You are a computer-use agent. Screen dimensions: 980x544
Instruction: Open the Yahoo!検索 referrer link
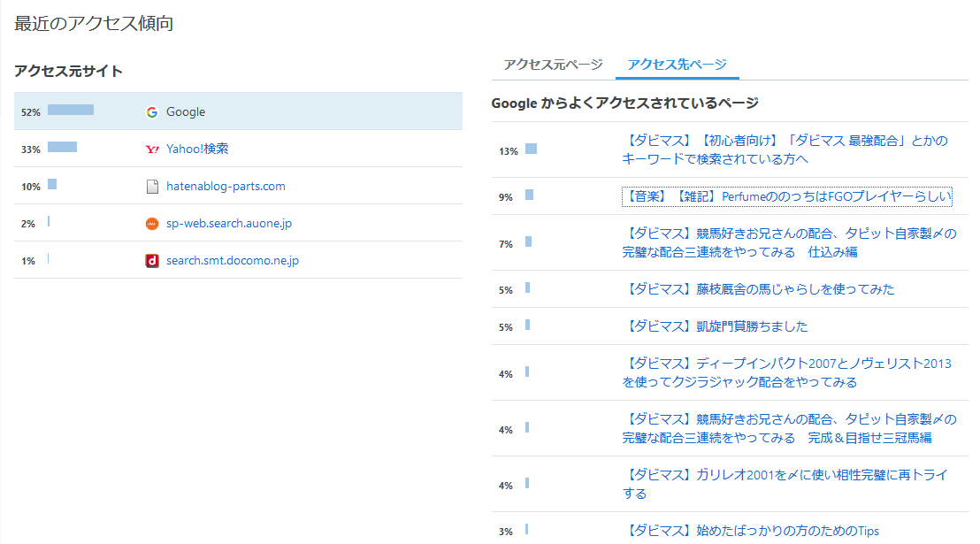coord(197,149)
